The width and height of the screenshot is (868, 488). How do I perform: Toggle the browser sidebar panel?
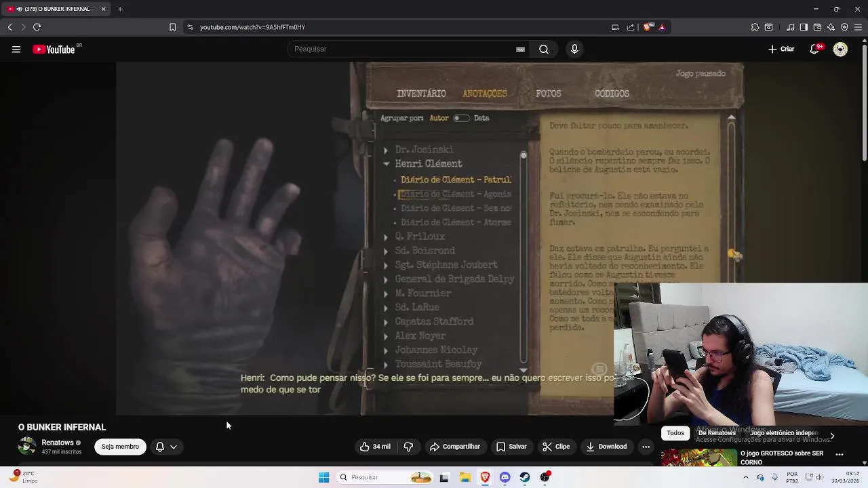tap(804, 27)
